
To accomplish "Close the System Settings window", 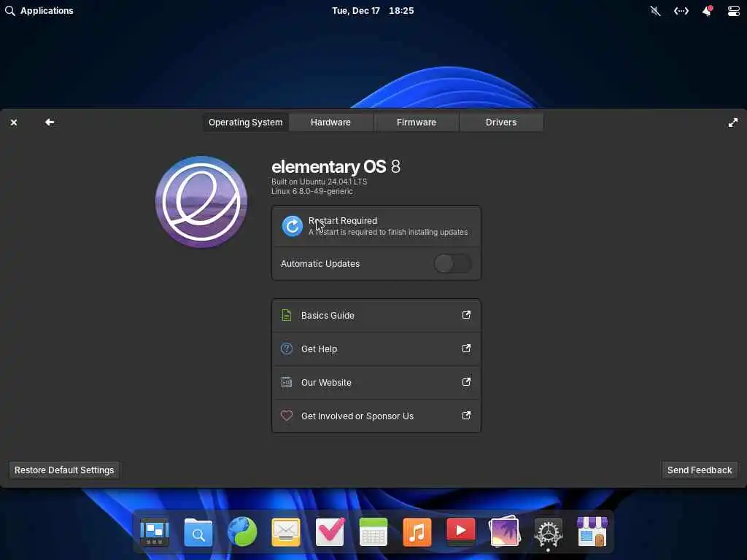I will point(14,122).
